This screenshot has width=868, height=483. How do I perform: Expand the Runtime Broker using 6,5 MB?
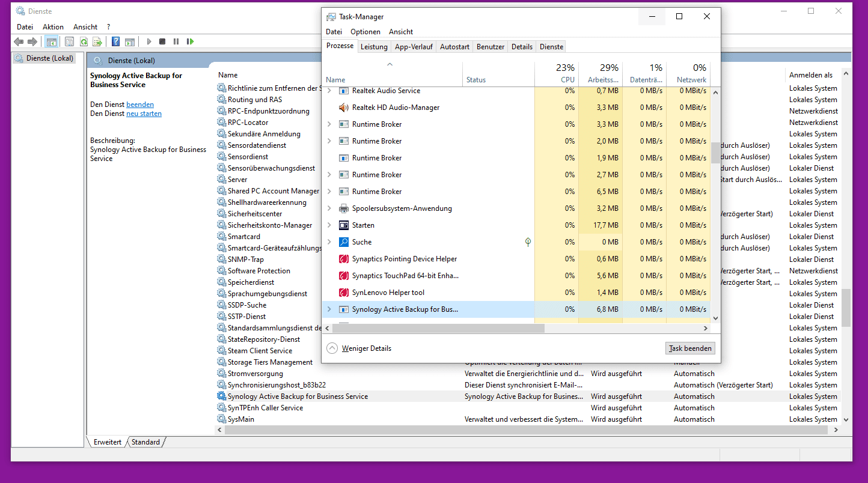tap(329, 192)
